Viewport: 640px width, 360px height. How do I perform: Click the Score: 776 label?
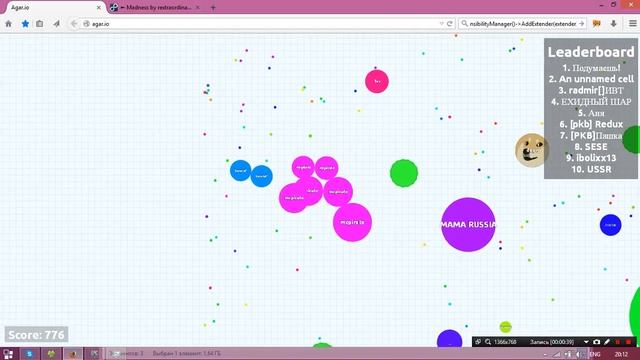tap(36, 335)
